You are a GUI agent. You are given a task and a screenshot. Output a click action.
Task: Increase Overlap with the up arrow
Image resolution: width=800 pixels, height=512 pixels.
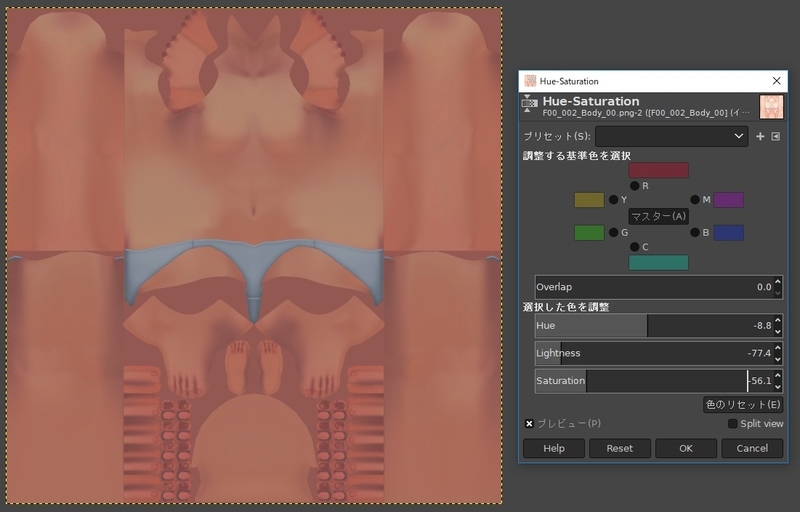tap(778, 281)
